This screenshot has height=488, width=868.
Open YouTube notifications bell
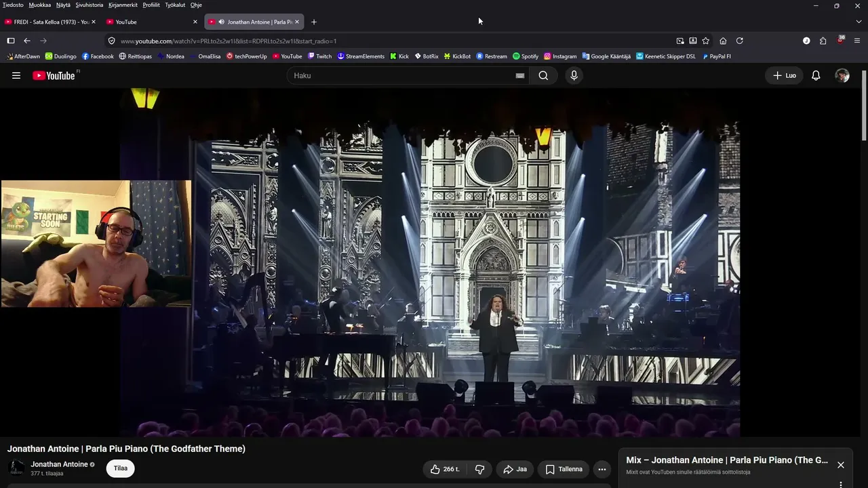[816, 75]
